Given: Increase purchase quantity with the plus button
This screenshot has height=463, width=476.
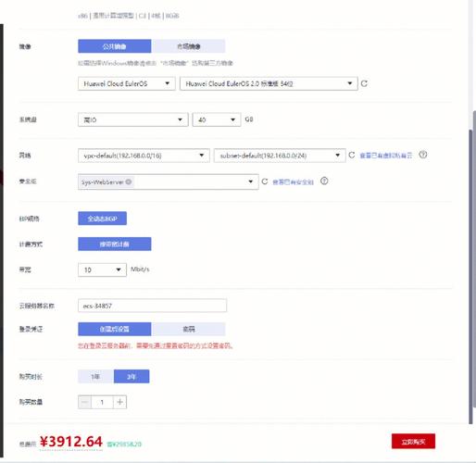Looking at the screenshot, I should click(x=119, y=402).
